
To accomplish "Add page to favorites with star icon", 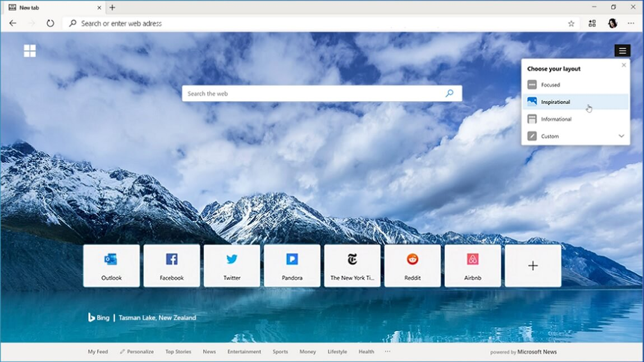I will tap(571, 24).
